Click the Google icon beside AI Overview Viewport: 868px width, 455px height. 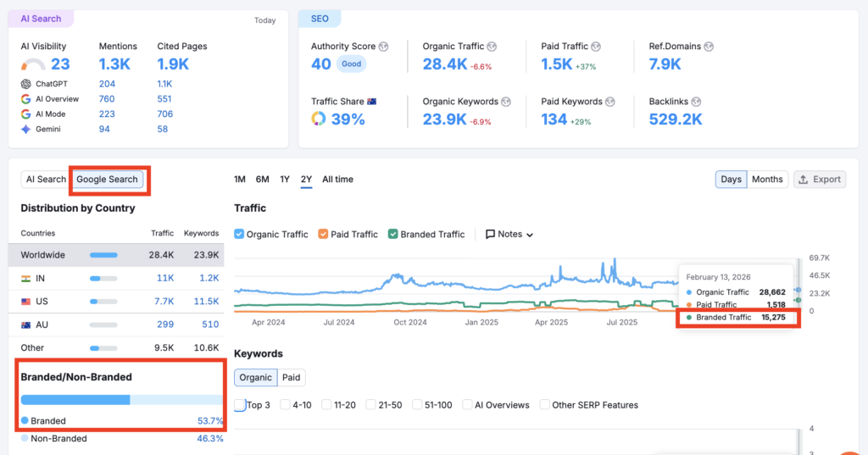[x=26, y=99]
